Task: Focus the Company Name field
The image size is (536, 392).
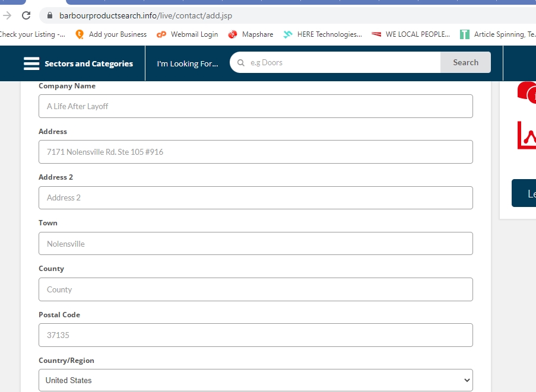Action: coord(256,106)
